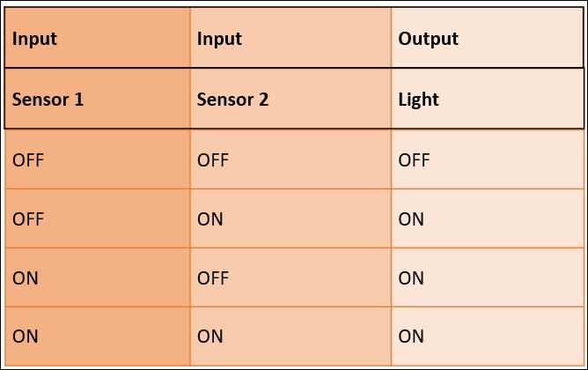Select Sensor 1 OFF cell in first data row
This screenshot has height=370, width=588.
[x=98, y=159]
